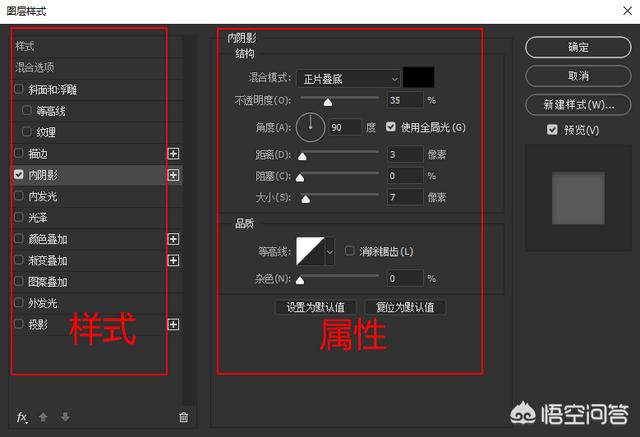Add another 描边 effect with plus icon
Screen dimensions: 640x437
(173, 153)
